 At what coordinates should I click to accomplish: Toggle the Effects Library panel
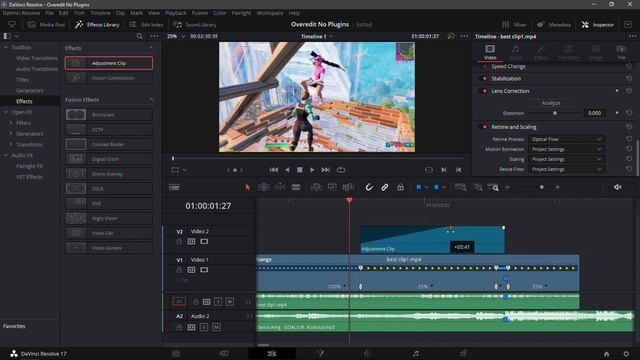[x=97, y=24]
